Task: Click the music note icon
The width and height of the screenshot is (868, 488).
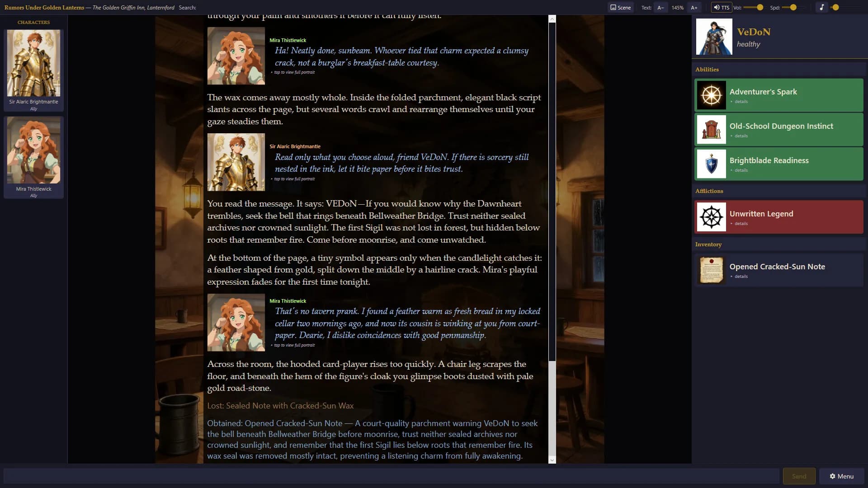Action: (821, 7)
